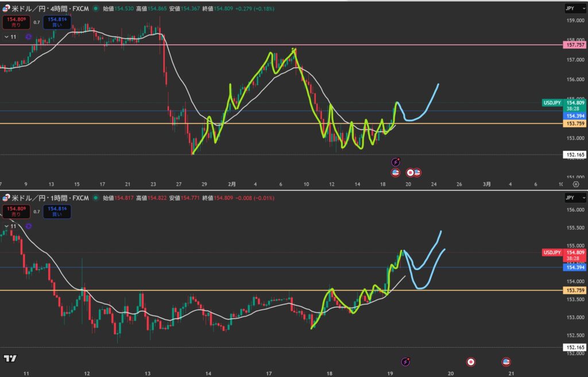Click the purple lightning event icon on upper chart
588x377 pixels.
point(396,162)
